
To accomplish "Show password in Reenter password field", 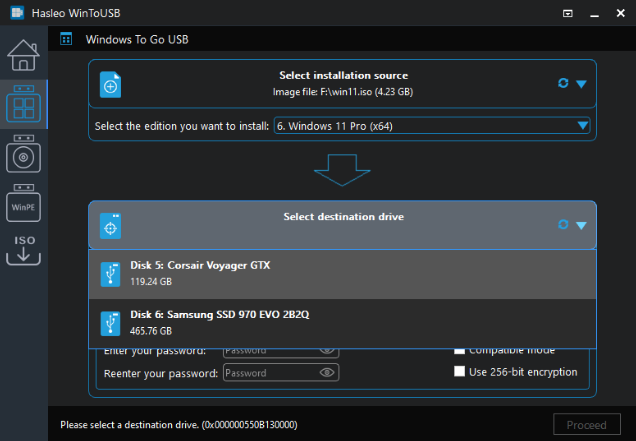I will (327, 372).
